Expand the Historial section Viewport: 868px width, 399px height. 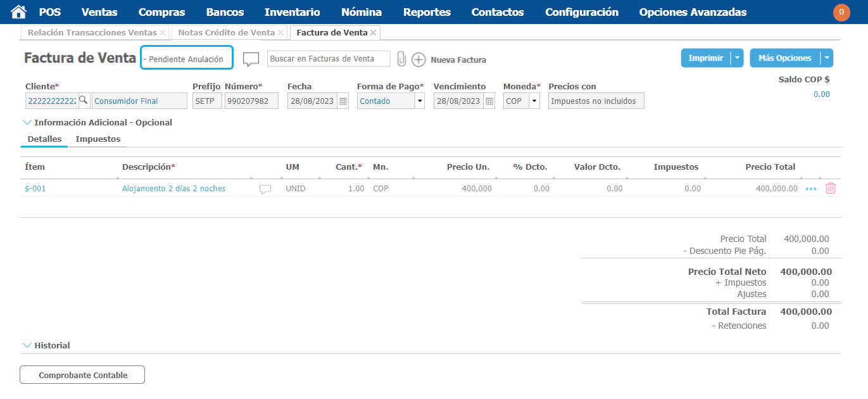[x=27, y=345]
